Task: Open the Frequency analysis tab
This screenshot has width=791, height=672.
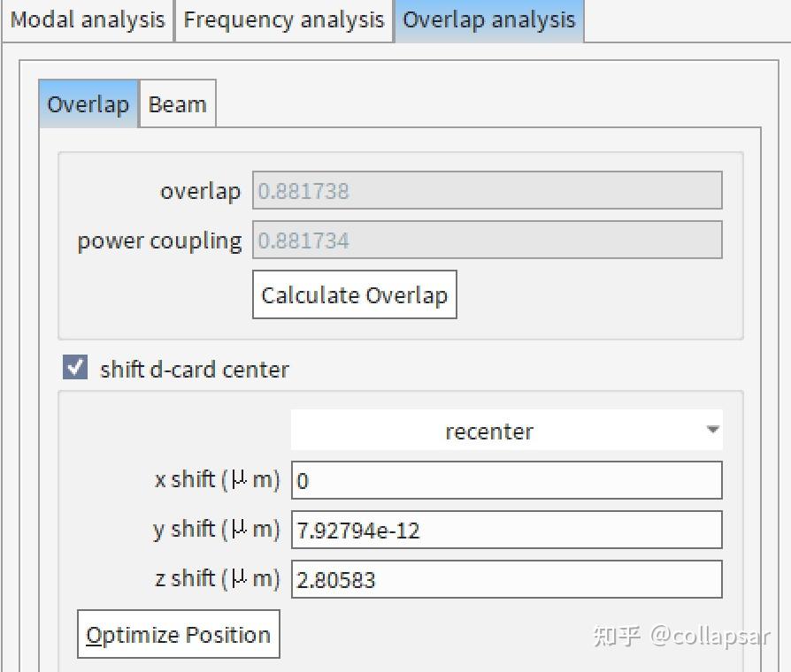Action: [283, 20]
